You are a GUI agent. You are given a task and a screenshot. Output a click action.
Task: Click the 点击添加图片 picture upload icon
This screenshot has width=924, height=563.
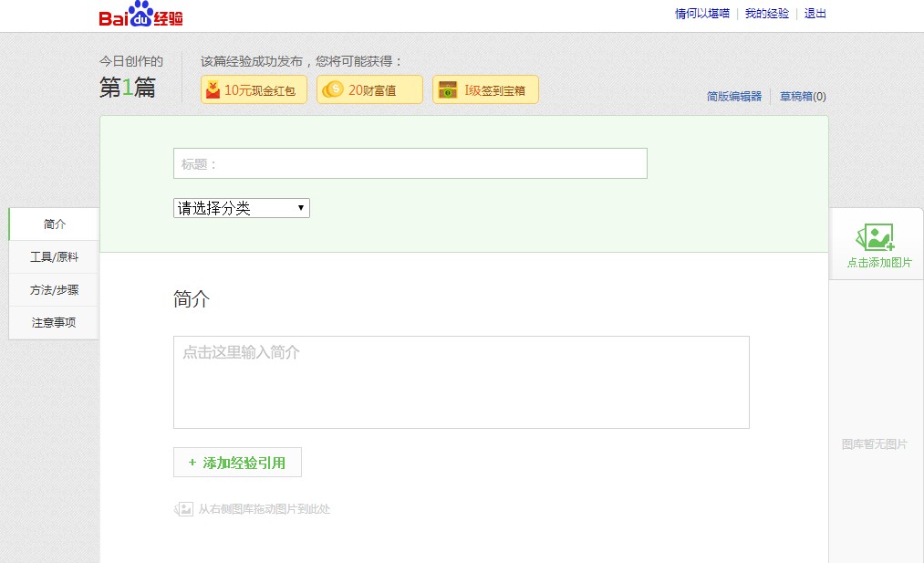point(875,238)
